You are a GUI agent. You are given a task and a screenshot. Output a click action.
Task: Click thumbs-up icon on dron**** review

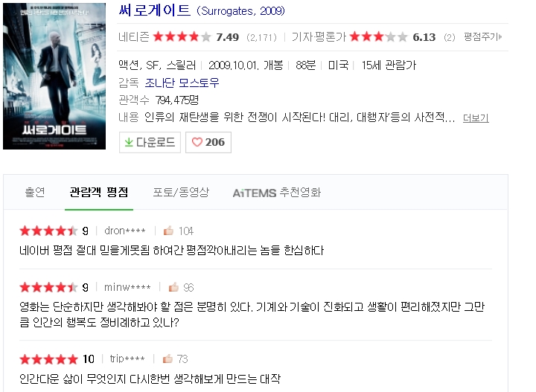[168, 231]
